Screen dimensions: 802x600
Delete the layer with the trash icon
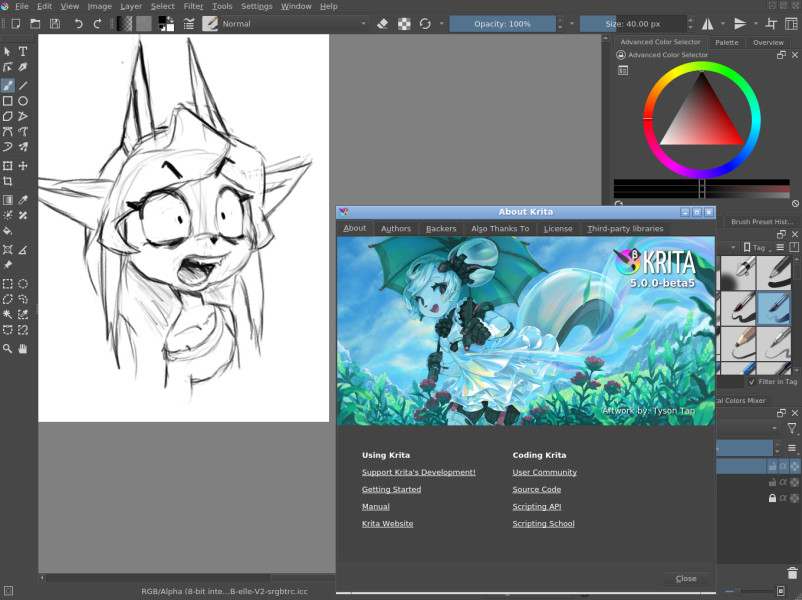(x=792, y=573)
